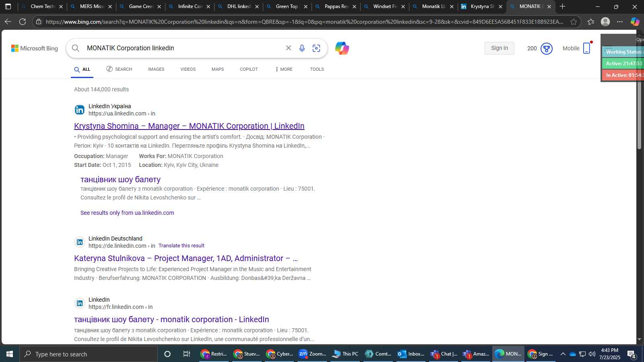This screenshot has height=362, width=644.
Task: Reload the page with refresh icon
Action: (x=23, y=22)
